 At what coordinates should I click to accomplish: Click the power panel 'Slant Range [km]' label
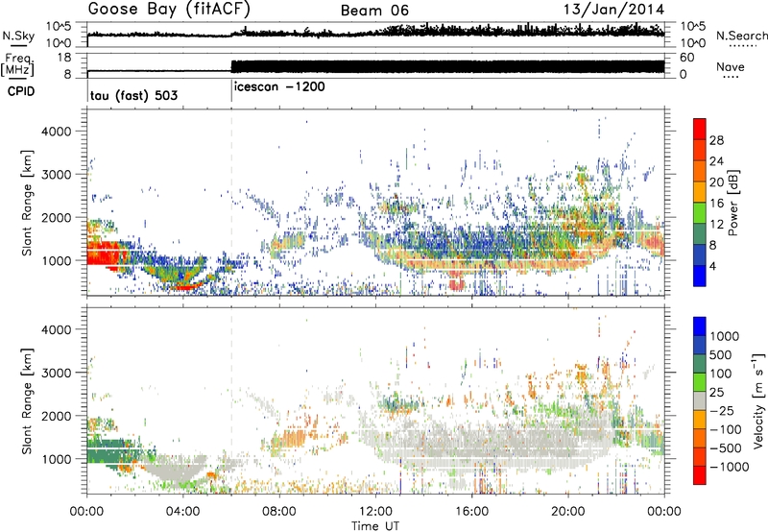tap(27, 203)
